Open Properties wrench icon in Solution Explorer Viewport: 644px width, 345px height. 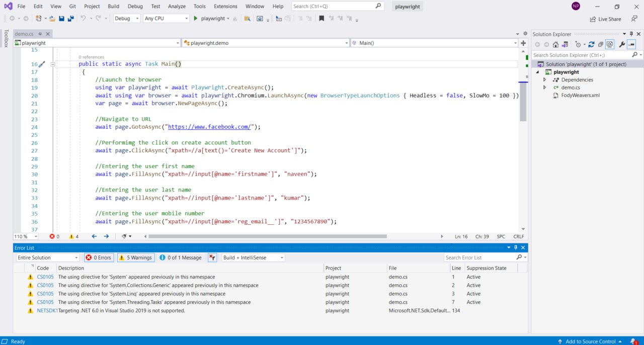tap(622, 44)
